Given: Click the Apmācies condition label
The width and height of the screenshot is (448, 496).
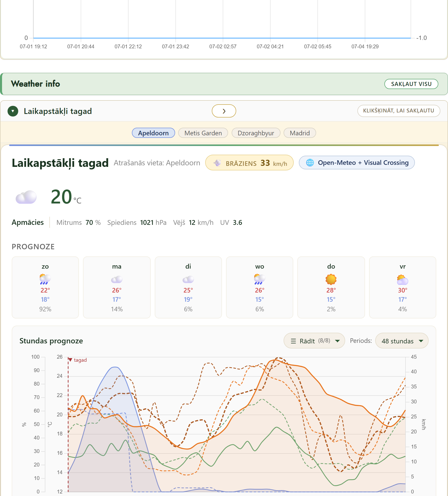Looking at the screenshot, I should click(x=27, y=222).
